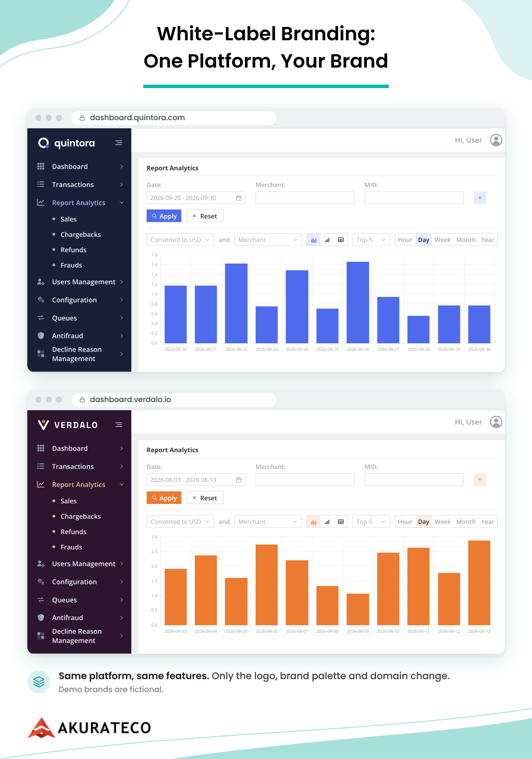
Task: Select Day granularity in Verdalo chart
Action: tap(424, 522)
